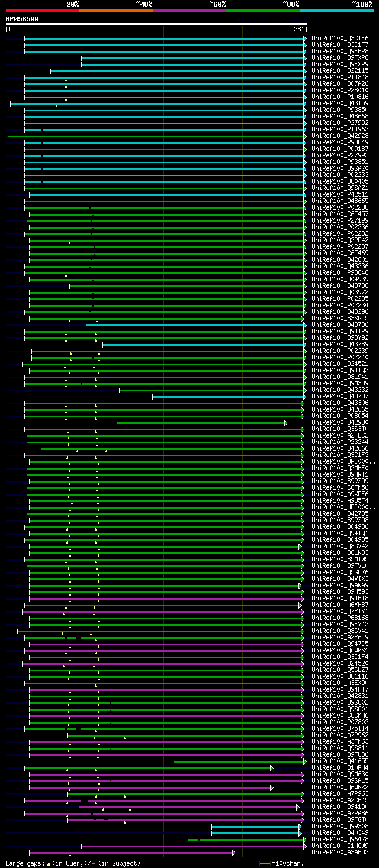Screen dimensions: 379x868
Task: Select the label UniRef100_Q9FXP8
Action: (x=340, y=58)
